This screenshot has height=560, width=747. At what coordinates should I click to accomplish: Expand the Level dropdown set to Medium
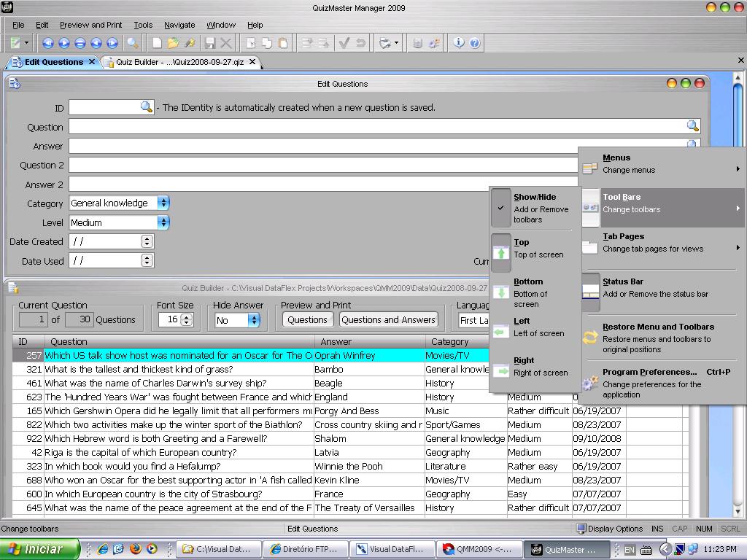pos(163,222)
